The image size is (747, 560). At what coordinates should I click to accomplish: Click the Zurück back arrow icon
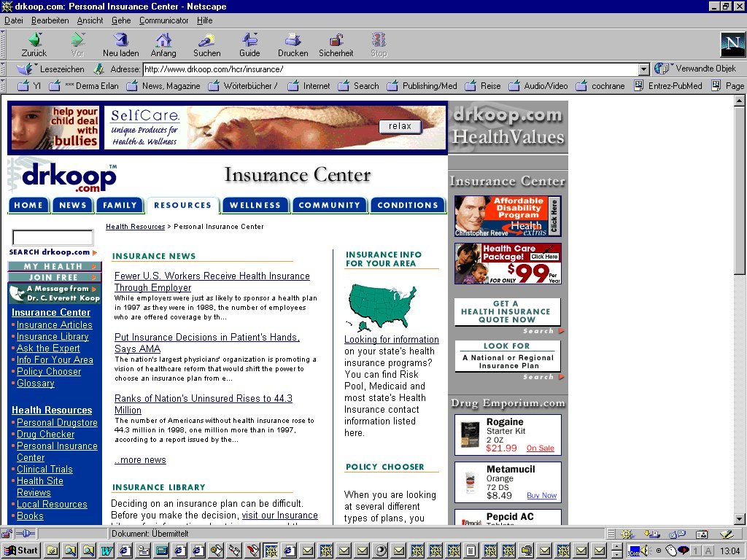[x=34, y=40]
